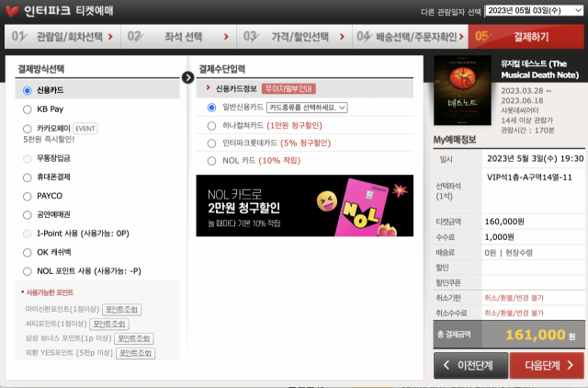Click the ticket price 160,000원
Image resolution: width=588 pixels, height=388 pixels.
click(504, 222)
